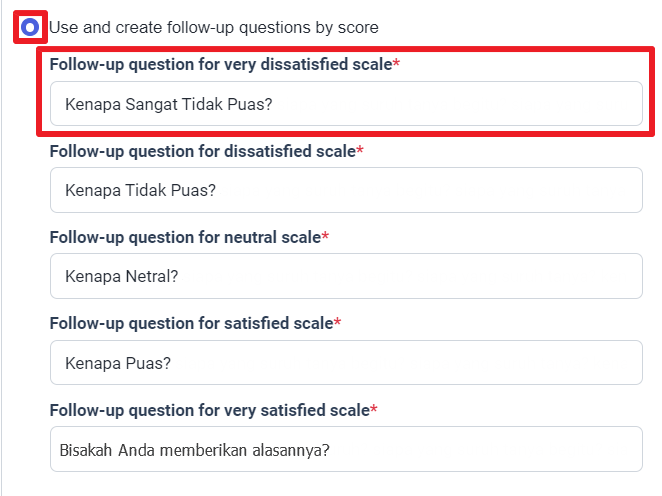The height and width of the screenshot is (496, 662).
Task: Click the red asterisk after very dissatisfied scale label
Action: click(396, 64)
